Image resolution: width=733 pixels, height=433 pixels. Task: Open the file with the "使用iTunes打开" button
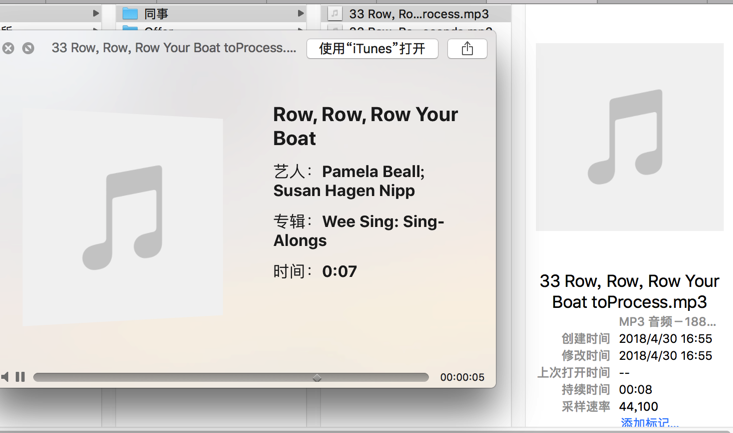[x=372, y=48]
